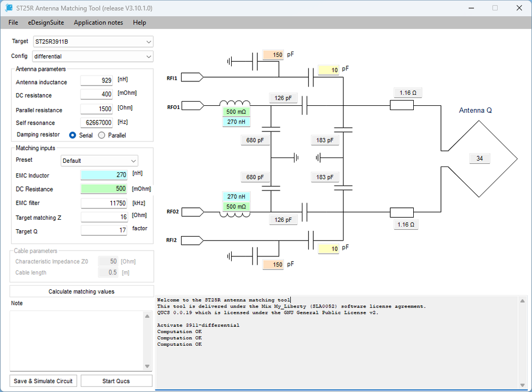
Task: Click the RFO2 500 mΩ resistance label
Action: coord(236,206)
